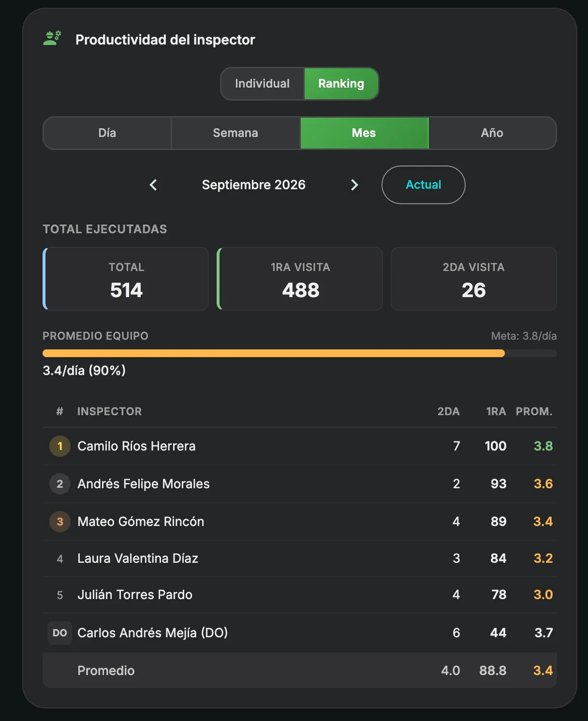Viewport: 588px width, 721px height.
Task: Select inspector Andrés Felipe Morales
Action: pos(144,484)
